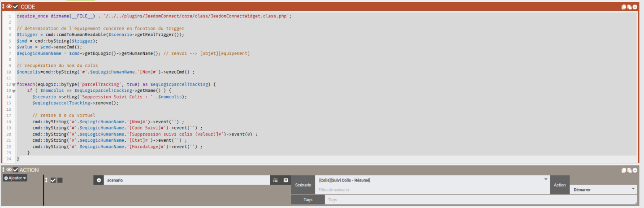Open the Démarrer action dropdown
Viewport: 644px width, 208px height.
(603, 190)
